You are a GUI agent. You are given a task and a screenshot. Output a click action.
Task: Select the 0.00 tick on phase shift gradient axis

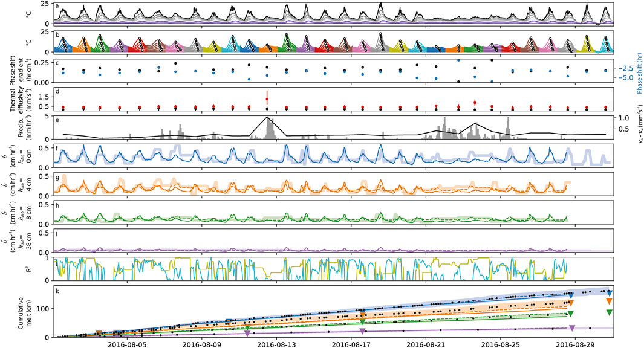(x=43, y=82)
